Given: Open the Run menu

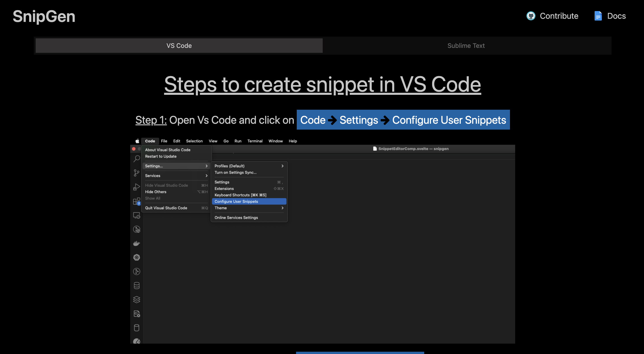Looking at the screenshot, I should point(238,141).
